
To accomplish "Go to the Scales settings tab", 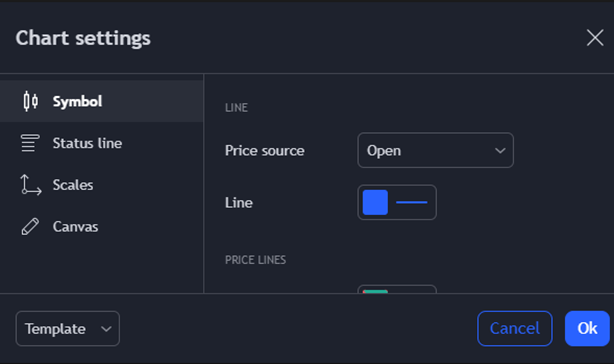I will 102,185.
